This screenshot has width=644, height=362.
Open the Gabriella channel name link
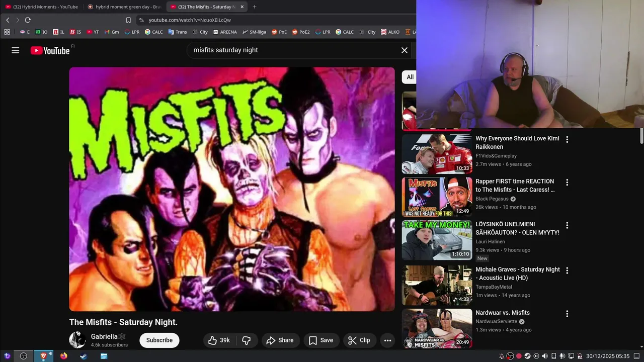tap(104, 336)
